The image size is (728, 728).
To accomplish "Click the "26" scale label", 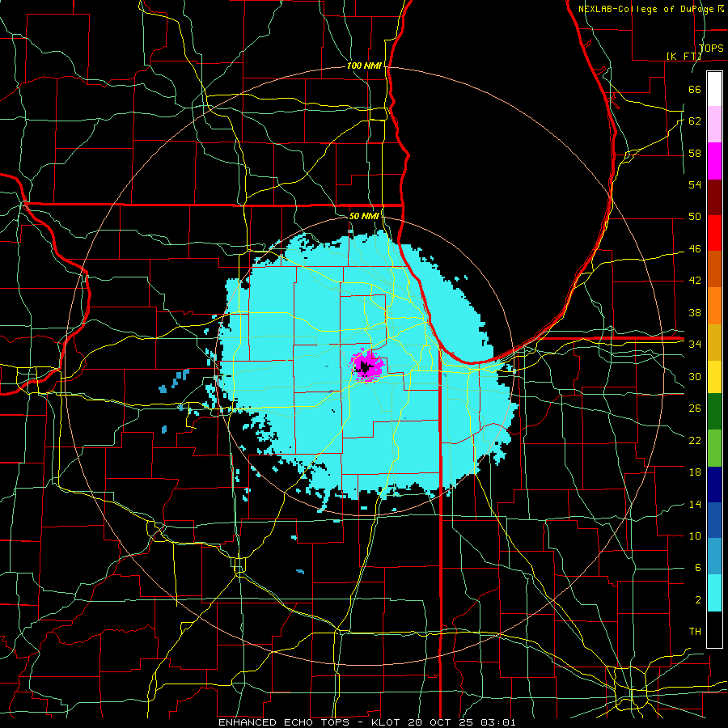I will (695, 408).
